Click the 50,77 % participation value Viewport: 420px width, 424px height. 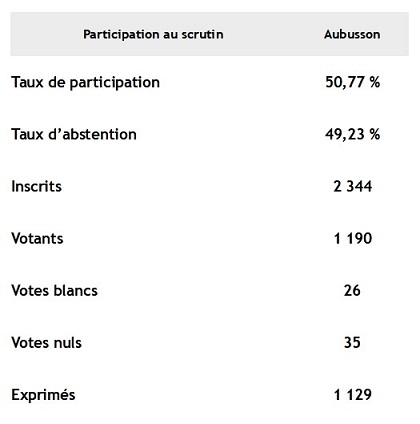[x=353, y=82]
